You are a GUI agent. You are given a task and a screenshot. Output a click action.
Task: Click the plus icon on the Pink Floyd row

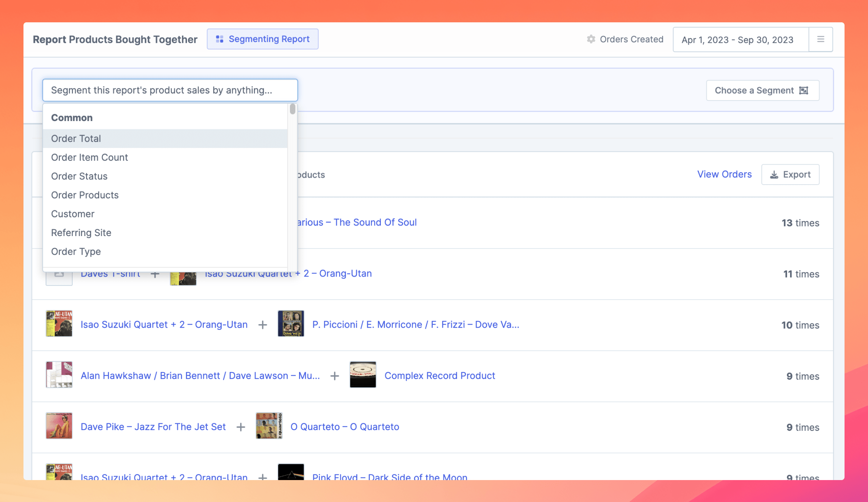coord(262,477)
